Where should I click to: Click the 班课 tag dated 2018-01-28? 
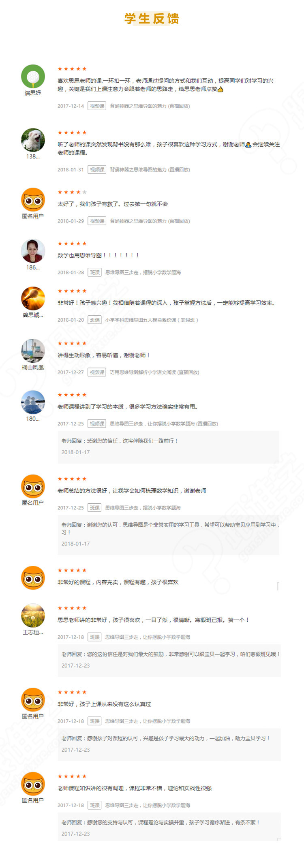pyautogui.click(x=95, y=272)
